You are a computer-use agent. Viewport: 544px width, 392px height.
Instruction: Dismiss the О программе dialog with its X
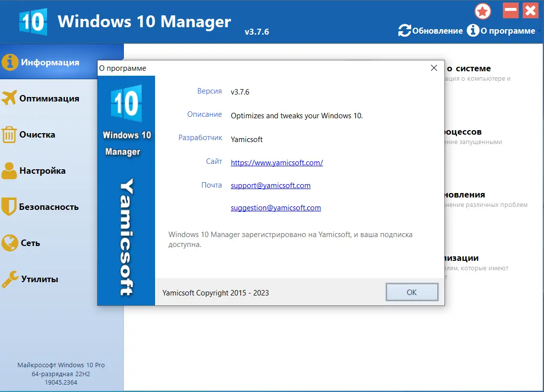pyautogui.click(x=434, y=68)
